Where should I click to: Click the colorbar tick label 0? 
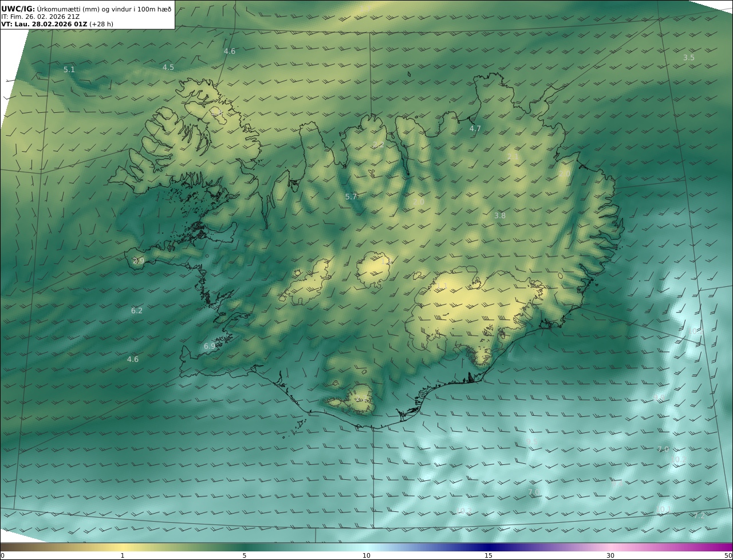2,555
